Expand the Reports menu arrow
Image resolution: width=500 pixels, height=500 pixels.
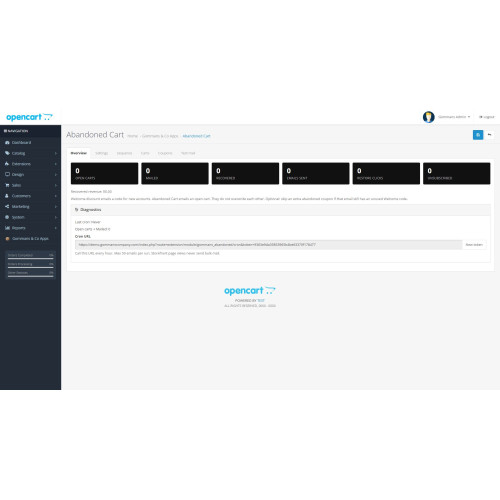click(x=56, y=228)
